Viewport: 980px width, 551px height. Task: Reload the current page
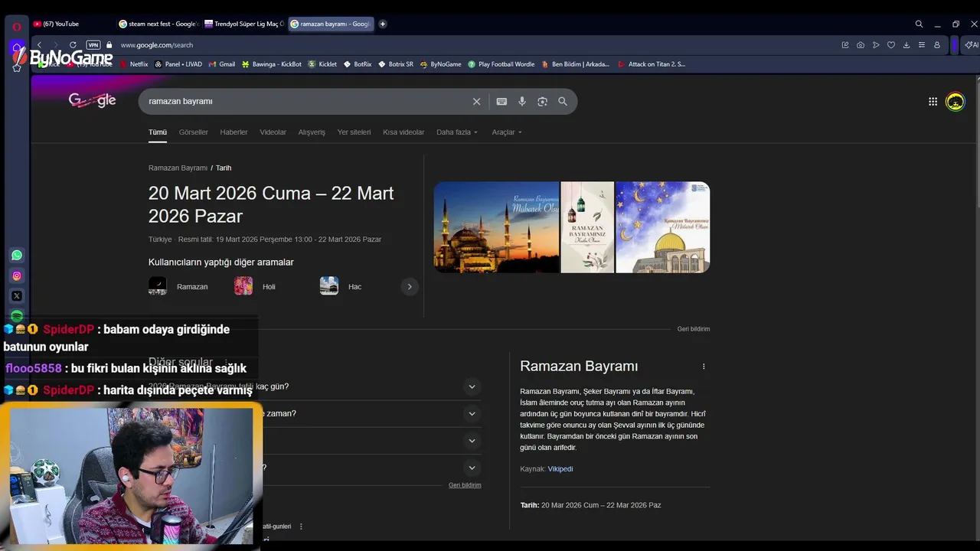click(73, 45)
